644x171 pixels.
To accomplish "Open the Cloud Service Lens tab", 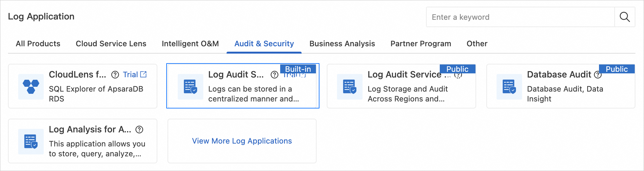I will pos(111,44).
